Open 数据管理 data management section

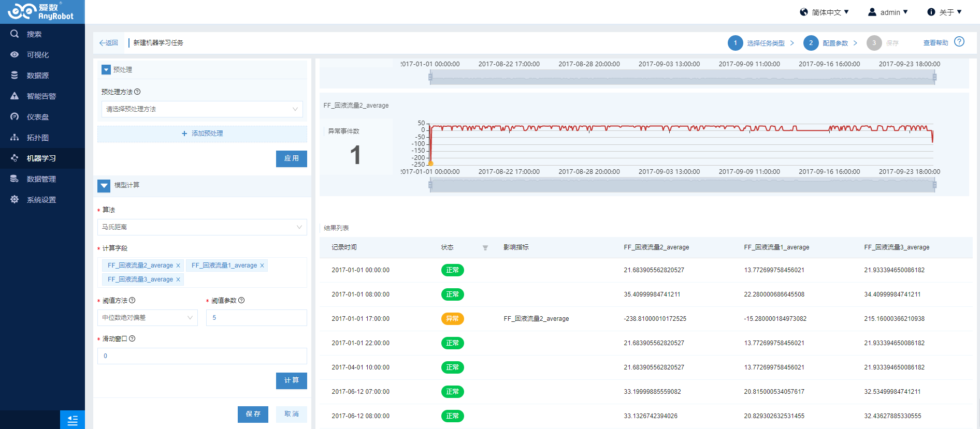[42, 179]
